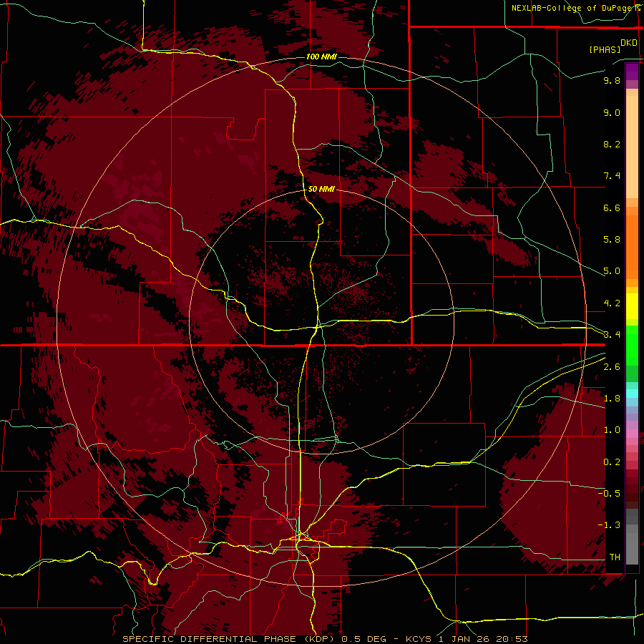
Task: Click the 1.8 scale value
Action: click(x=612, y=399)
